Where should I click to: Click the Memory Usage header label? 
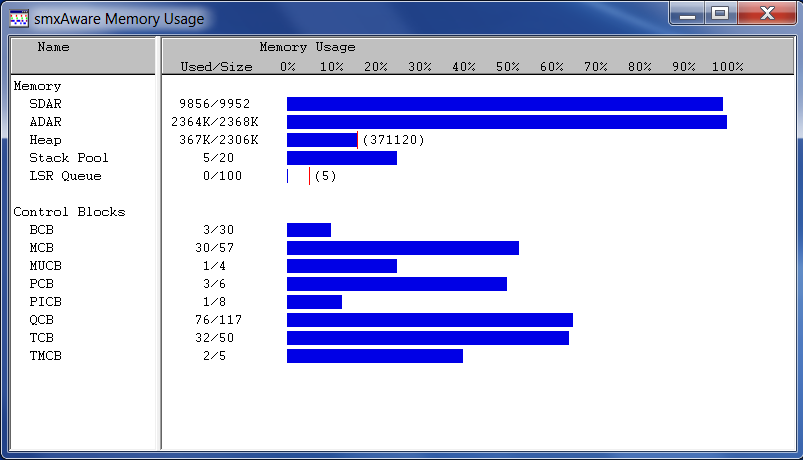click(x=307, y=47)
